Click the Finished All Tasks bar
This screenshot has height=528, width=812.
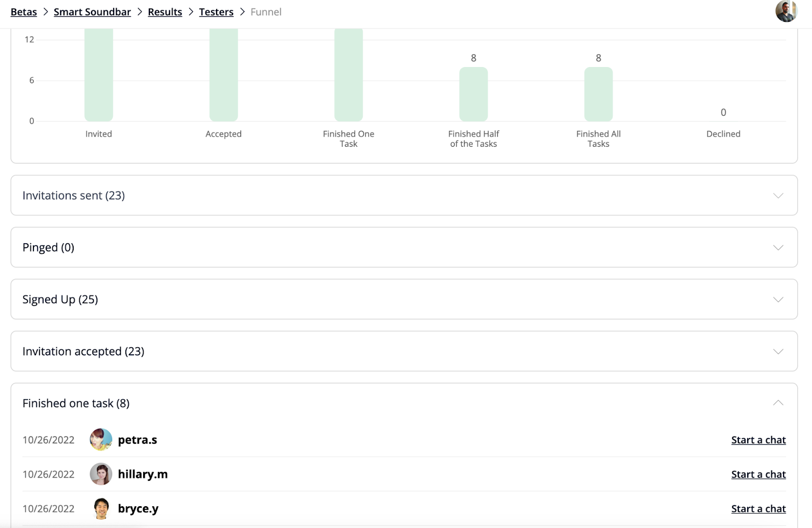point(598,94)
